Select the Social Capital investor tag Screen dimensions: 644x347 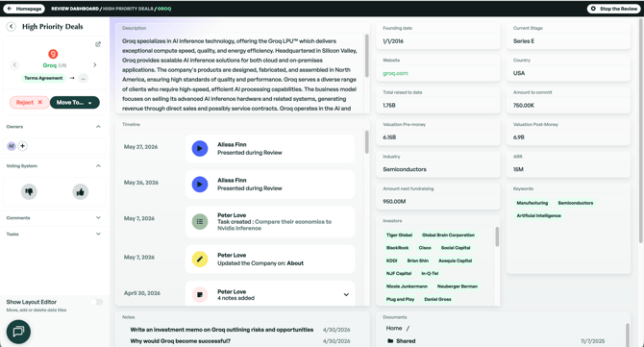(456, 248)
